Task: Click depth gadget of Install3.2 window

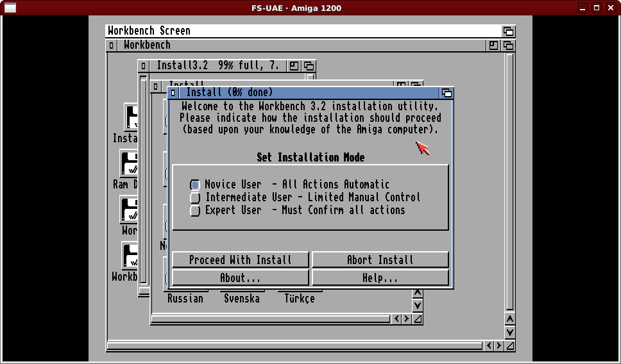Action: (309, 65)
